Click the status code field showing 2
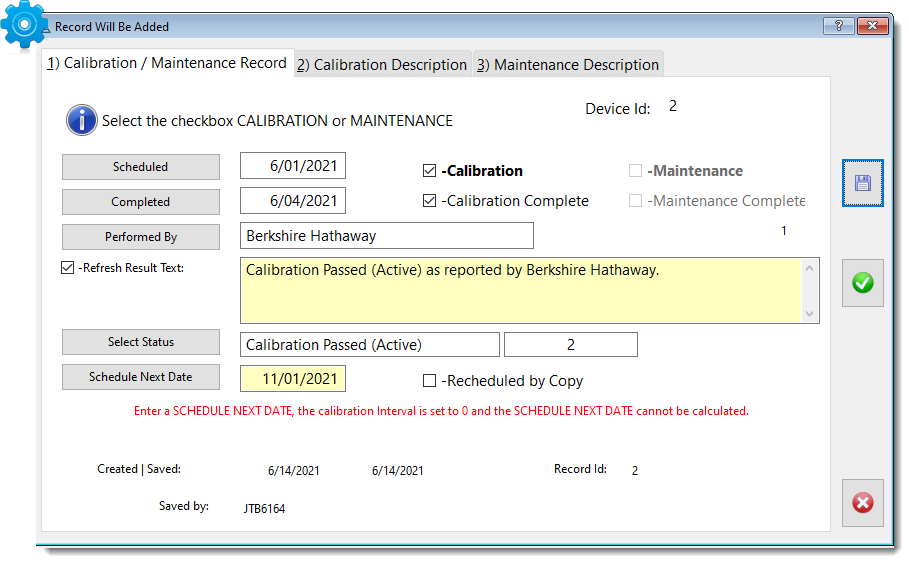The height and width of the screenshot is (563, 909). [571, 344]
